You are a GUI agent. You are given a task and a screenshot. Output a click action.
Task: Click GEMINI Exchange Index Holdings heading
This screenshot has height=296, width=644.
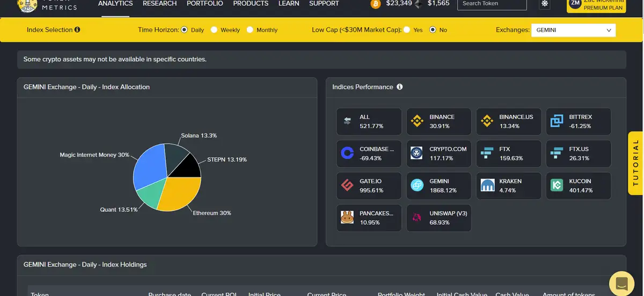click(x=85, y=264)
